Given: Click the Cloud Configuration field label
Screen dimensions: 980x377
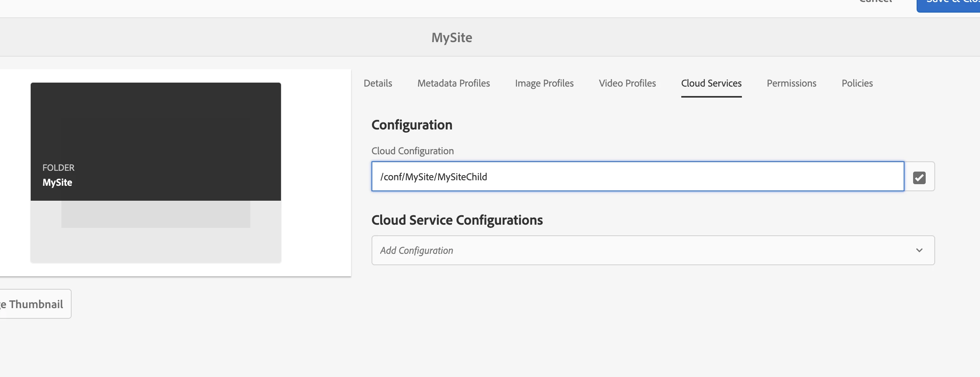Looking at the screenshot, I should point(412,151).
